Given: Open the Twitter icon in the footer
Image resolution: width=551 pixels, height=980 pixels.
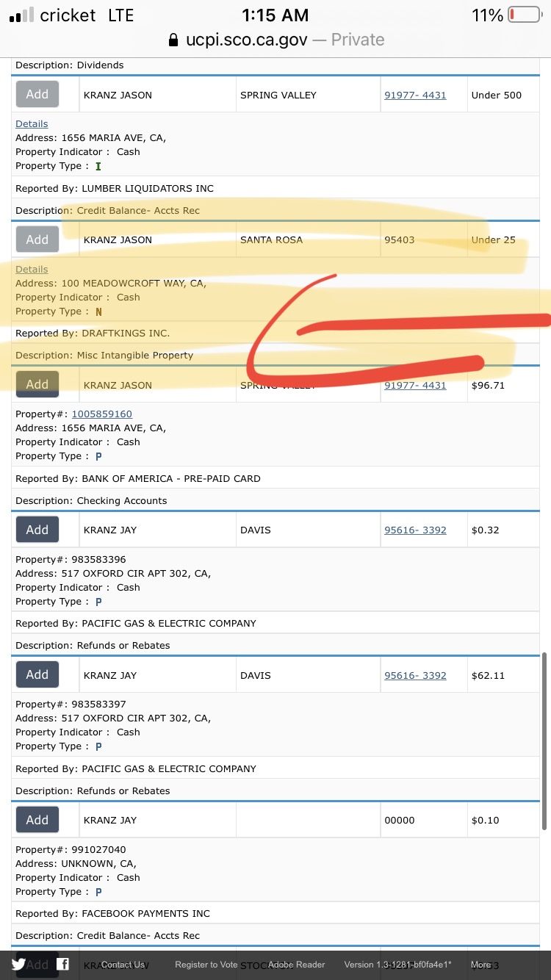Looking at the screenshot, I should 18,965.
